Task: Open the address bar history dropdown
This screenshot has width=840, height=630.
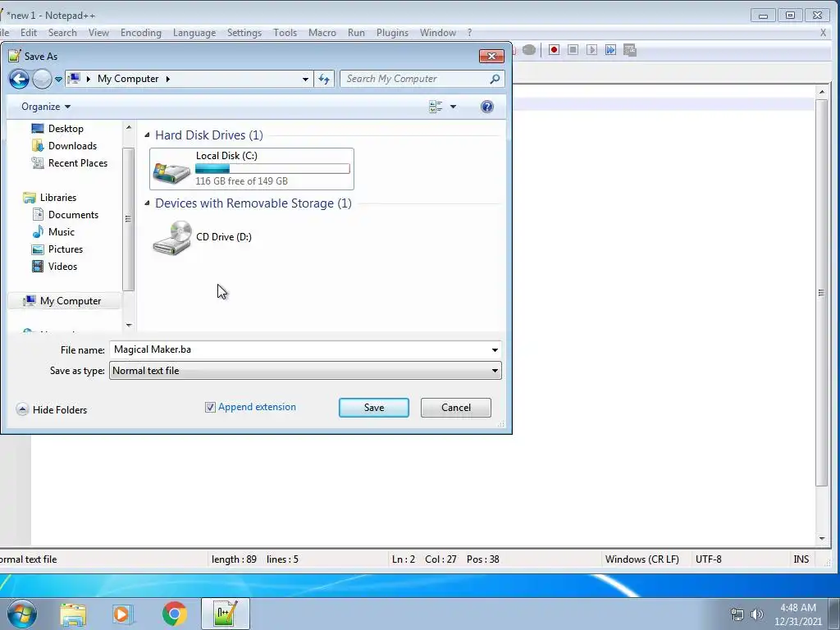Action: point(305,79)
